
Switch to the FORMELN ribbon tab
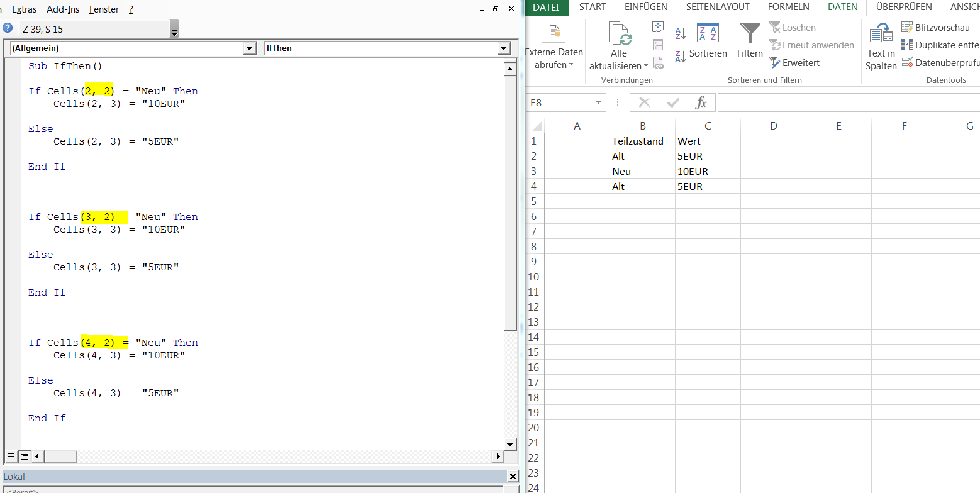[x=788, y=7]
